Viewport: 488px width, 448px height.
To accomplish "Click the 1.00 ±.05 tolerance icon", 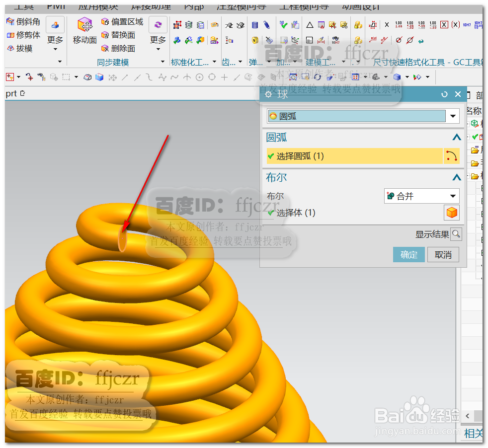I will pyautogui.click(x=399, y=24).
